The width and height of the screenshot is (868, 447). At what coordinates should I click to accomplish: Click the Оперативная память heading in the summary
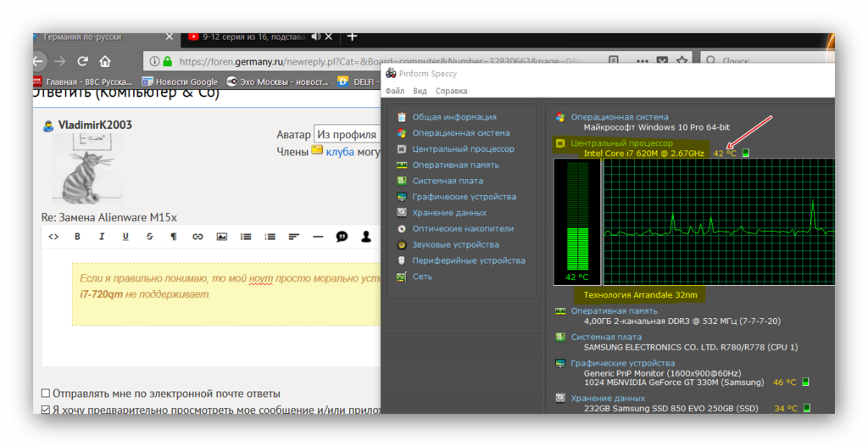[x=614, y=310]
